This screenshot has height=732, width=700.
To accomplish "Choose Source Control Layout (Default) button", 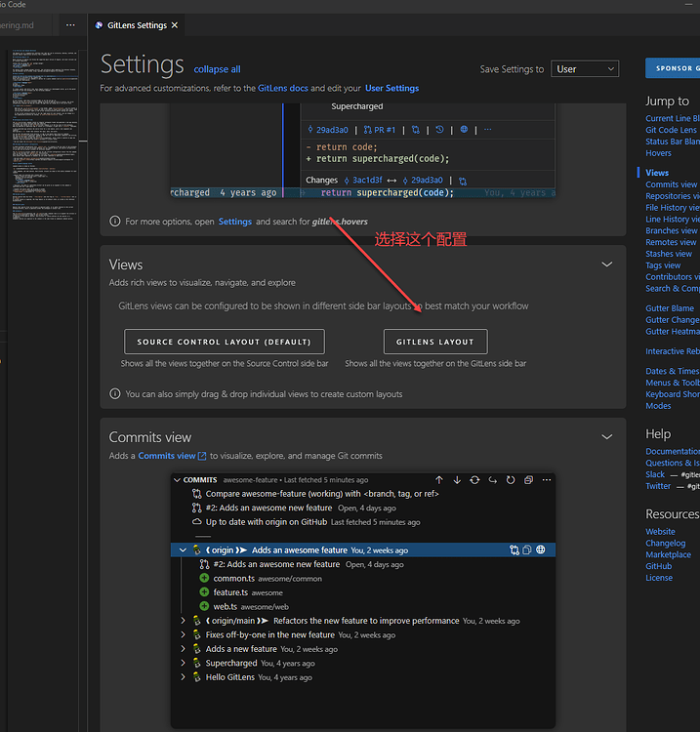I will pos(225,342).
